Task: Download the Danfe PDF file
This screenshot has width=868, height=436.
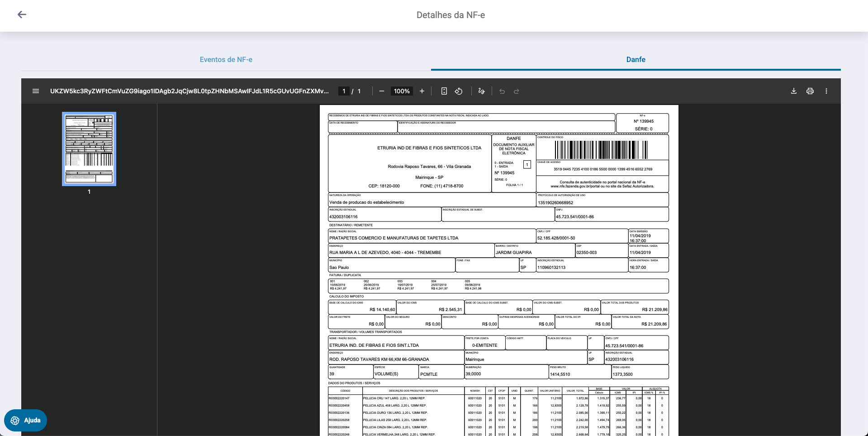Action: click(793, 91)
